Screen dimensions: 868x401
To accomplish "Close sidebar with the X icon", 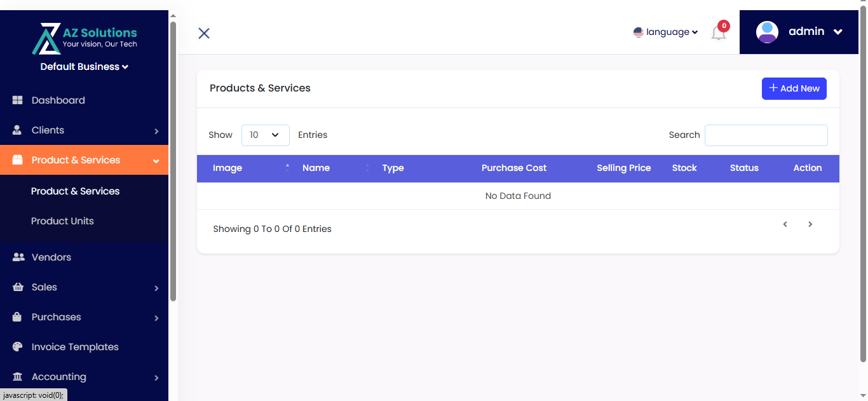I will [x=204, y=33].
